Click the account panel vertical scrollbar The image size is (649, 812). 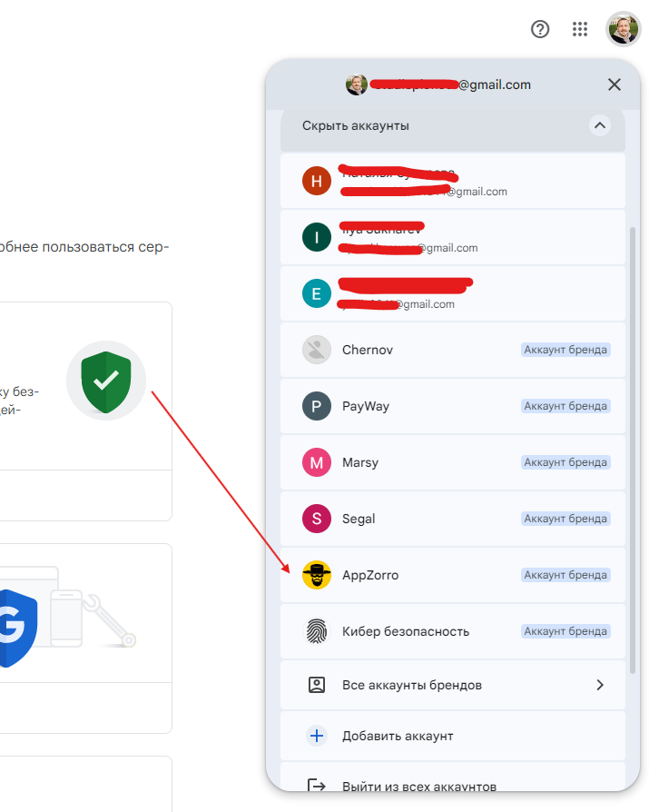pyautogui.click(x=634, y=445)
